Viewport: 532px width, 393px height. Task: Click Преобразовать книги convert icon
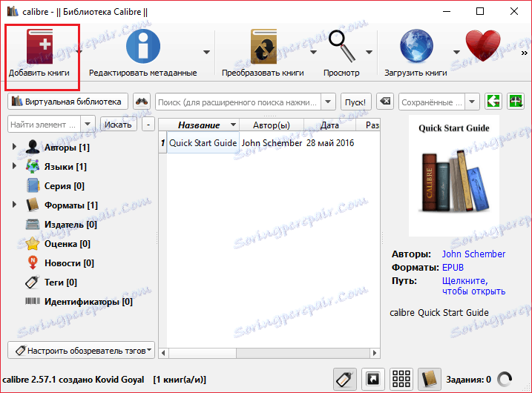(x=263, y=47)
